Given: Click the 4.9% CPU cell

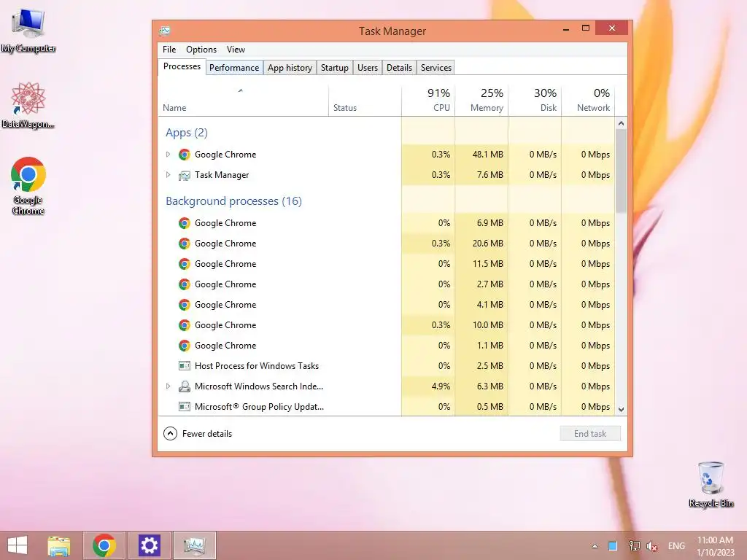Looking at the screenshot, I should tap(428, 386).
